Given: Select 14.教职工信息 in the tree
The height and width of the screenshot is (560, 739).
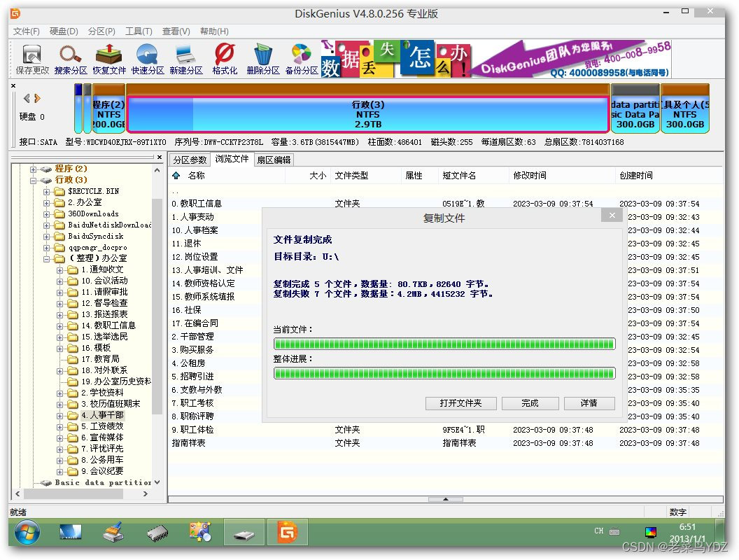Looking at the screenshot, I should (x=108, y=325).
